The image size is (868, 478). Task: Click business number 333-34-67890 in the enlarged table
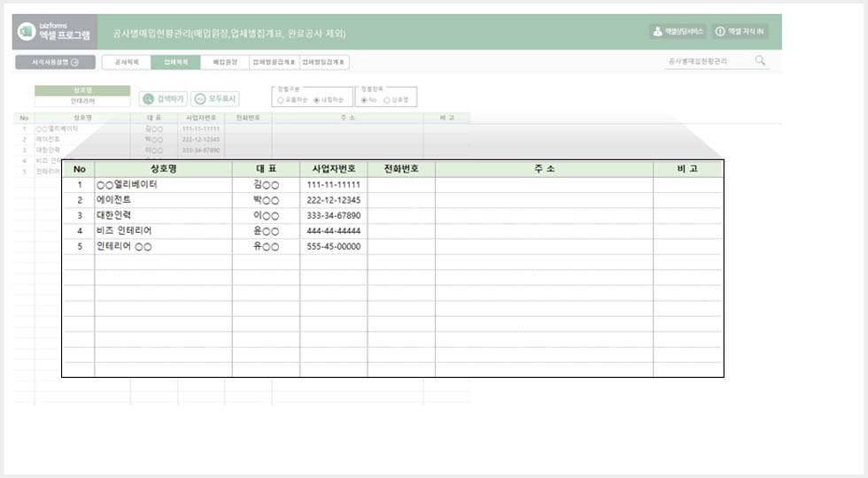pyautogui.click(x=334, y=216)
